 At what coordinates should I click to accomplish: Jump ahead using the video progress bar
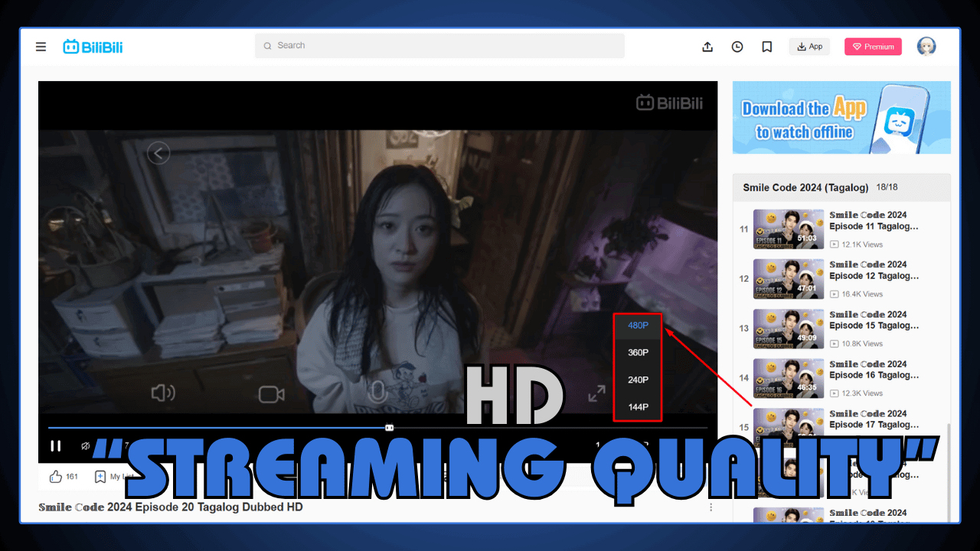tap(536, 427)
